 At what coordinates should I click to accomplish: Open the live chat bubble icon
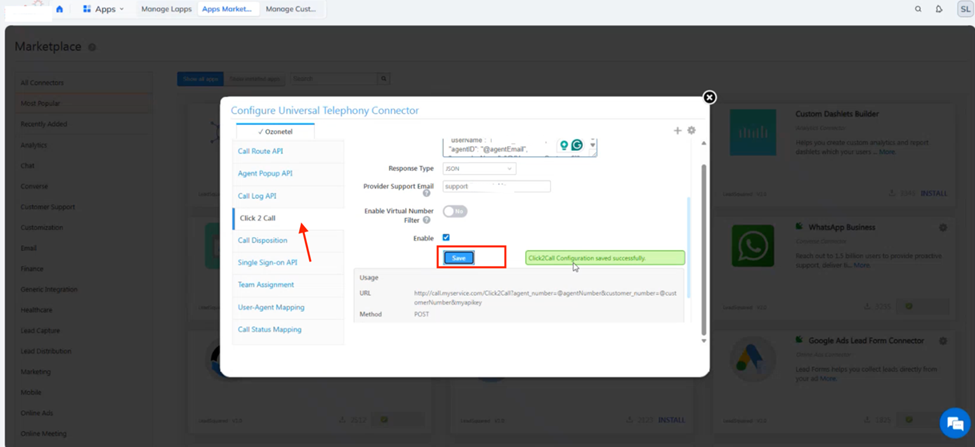(954, 423)
